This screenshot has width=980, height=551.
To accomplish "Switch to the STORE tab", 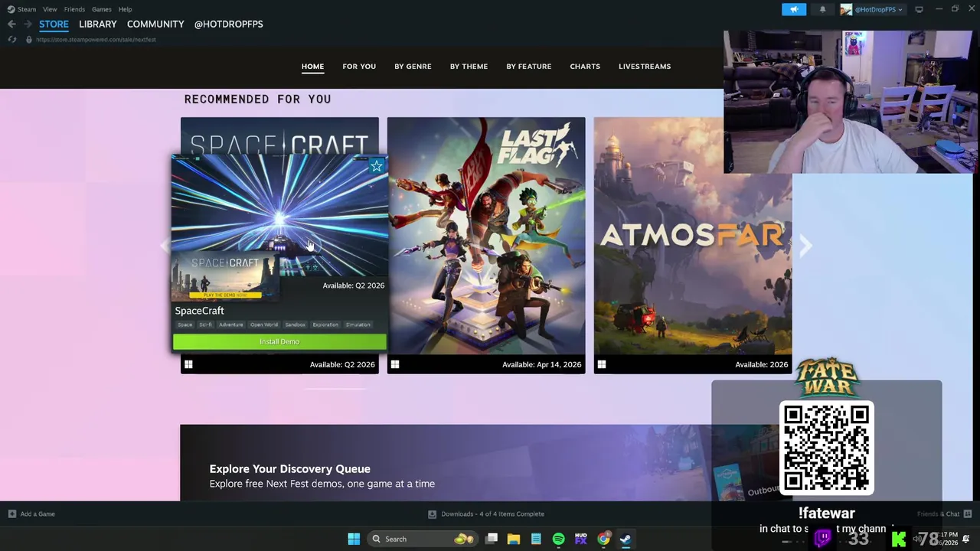I will click(54, 24).
